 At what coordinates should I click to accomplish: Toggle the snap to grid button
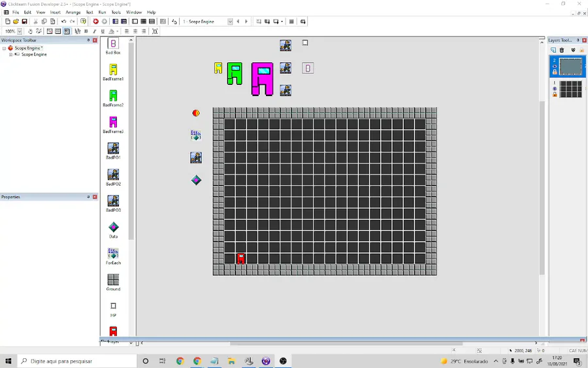pos(67,31)
